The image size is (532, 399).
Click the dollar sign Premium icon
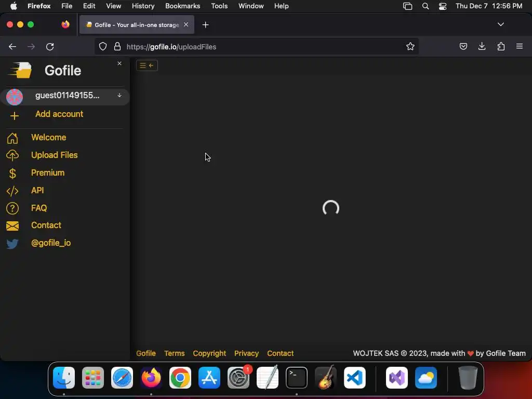click(12, 174)
